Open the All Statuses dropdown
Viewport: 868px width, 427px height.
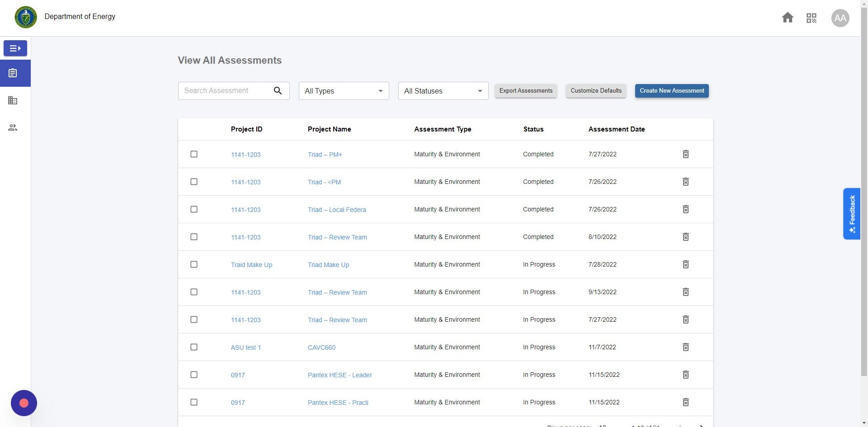click(443, 91)
